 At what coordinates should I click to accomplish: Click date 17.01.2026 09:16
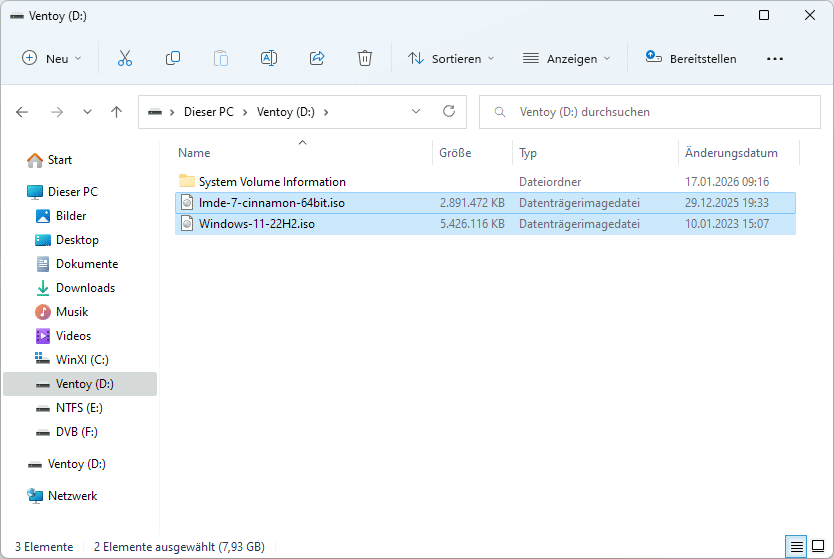point(727,182)
